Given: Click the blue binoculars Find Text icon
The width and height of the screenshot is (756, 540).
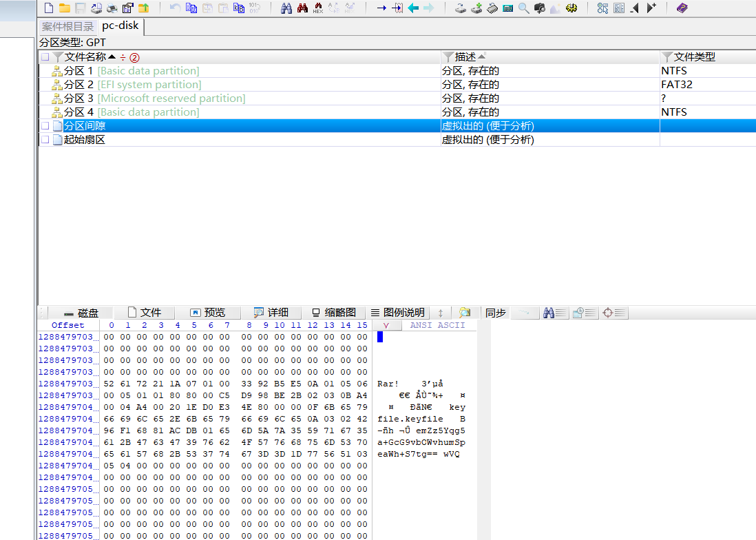Looking at the screenshot, I should 286,8.
